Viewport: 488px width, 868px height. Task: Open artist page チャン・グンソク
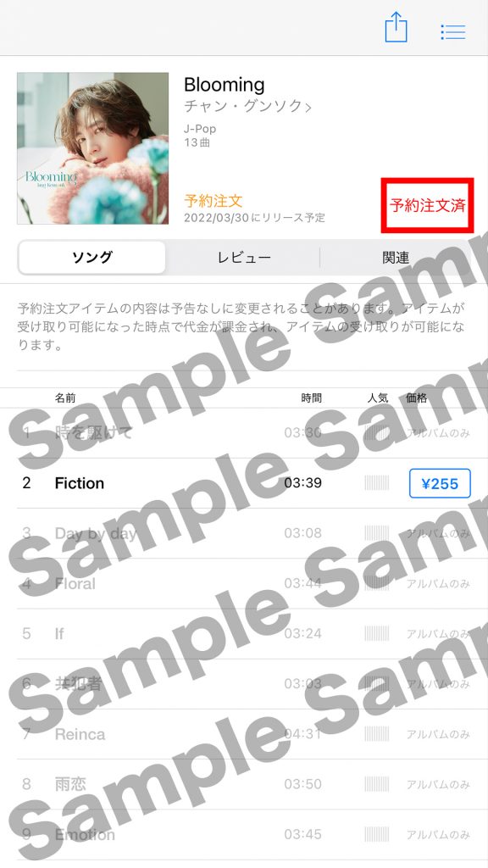tap(247, 106)
